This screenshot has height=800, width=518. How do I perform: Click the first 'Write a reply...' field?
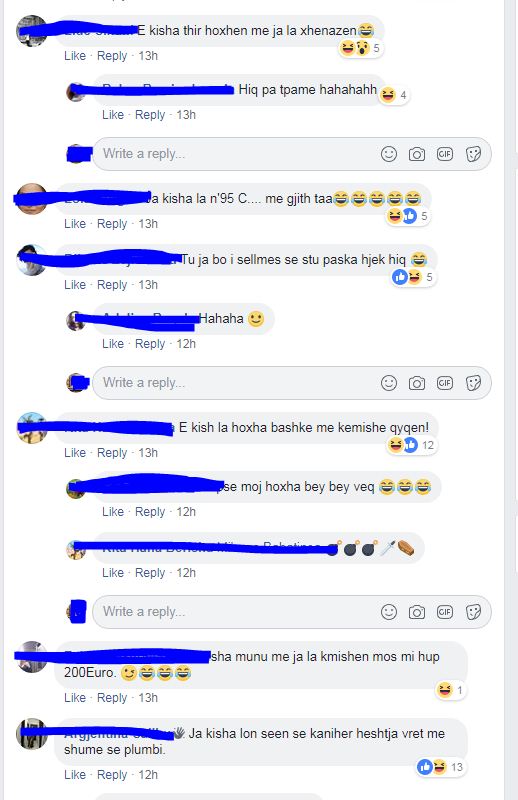coord(292,154)
